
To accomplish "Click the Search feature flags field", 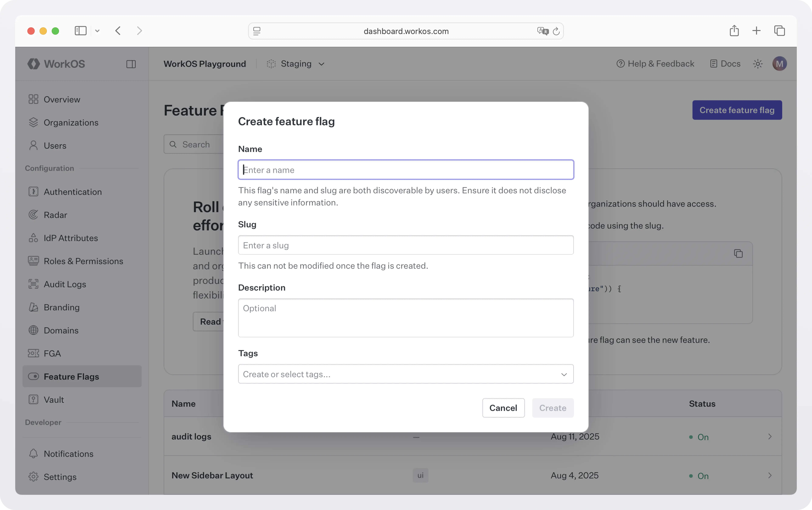I will coord(194,144).
